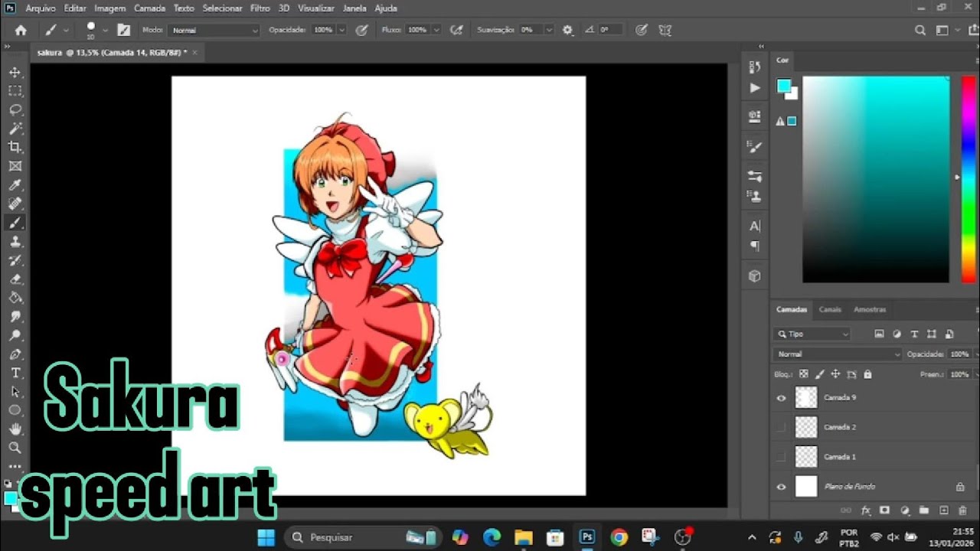Select the Crop tool
980x551 pixels.
pyautogui.click(x=15, y=147)
